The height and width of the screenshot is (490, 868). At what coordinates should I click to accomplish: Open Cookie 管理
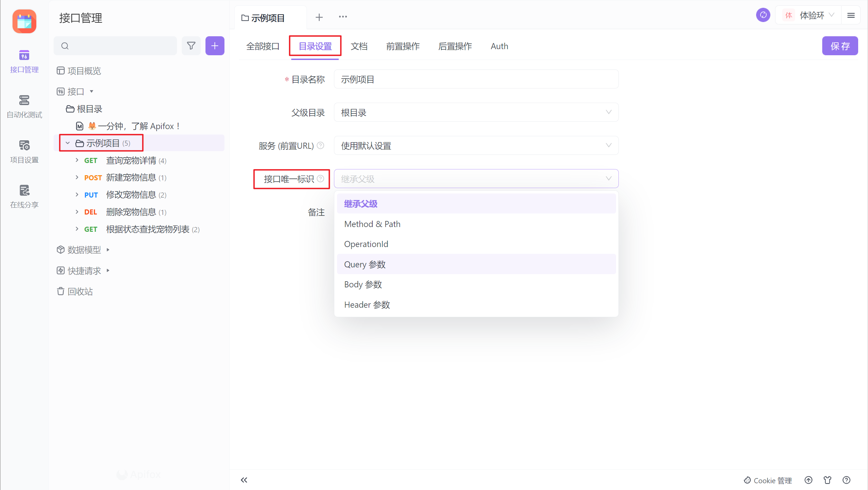tap(768, 480)
